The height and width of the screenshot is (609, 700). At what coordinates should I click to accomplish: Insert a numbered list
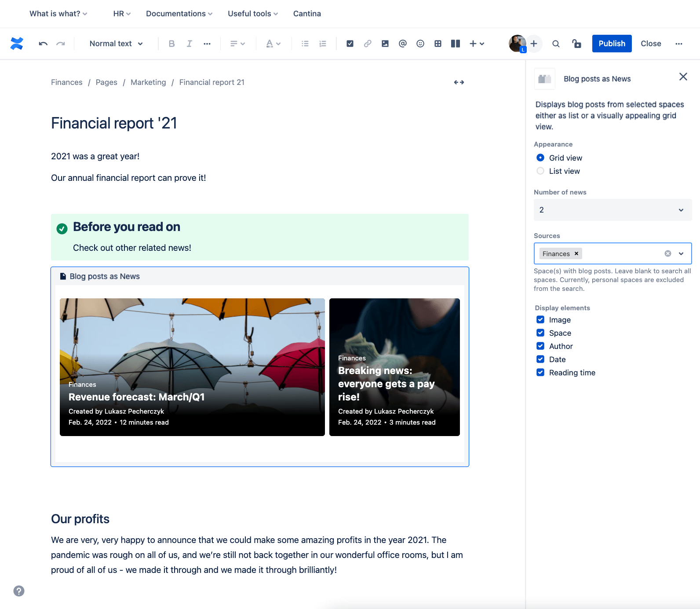[322, 44]
